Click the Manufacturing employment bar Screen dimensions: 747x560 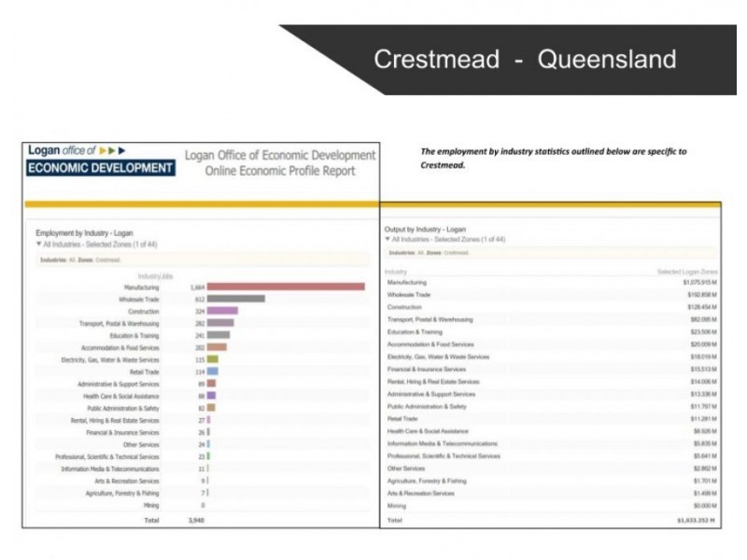coord(285,287)
